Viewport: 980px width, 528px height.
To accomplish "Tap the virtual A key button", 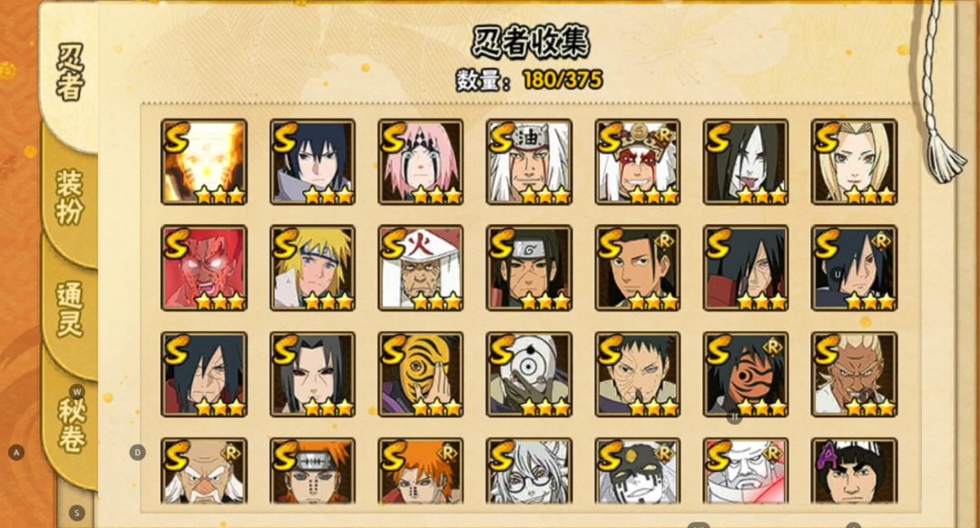I will 16,453.
